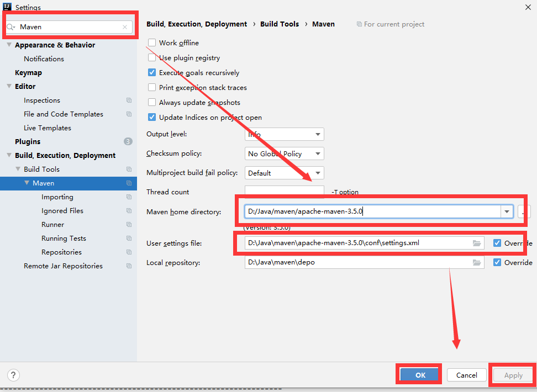
Task: Open the Output level dropdown
Action: (285, 134)
